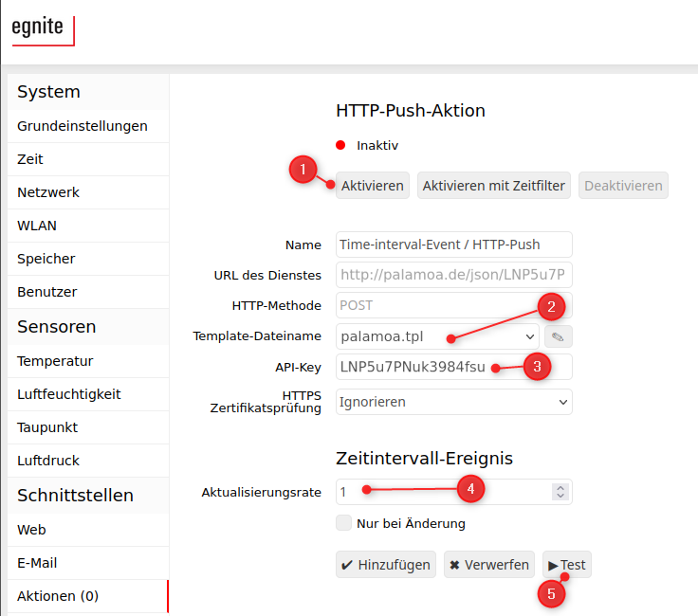Select Temperatur in the sidebar

[x=55, y=361]
